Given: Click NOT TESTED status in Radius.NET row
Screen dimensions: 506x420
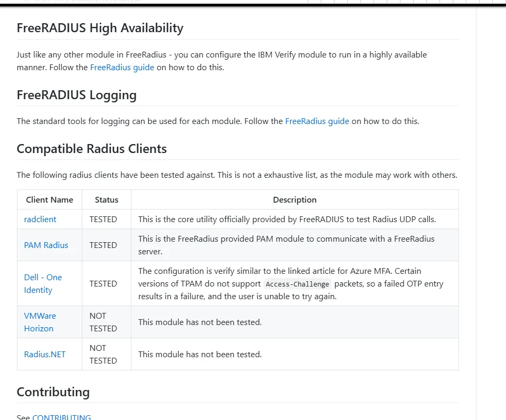Looking at the screenshot, I should [103, 354].
